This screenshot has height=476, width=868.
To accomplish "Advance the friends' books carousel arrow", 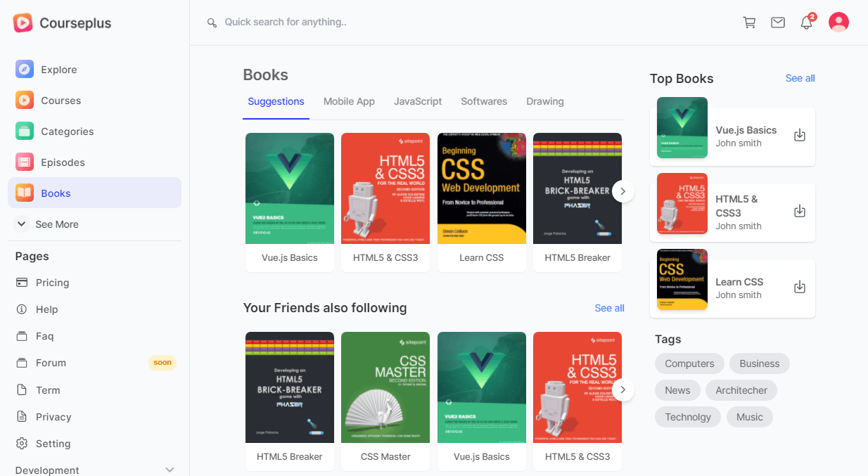I will pos(623,390).
